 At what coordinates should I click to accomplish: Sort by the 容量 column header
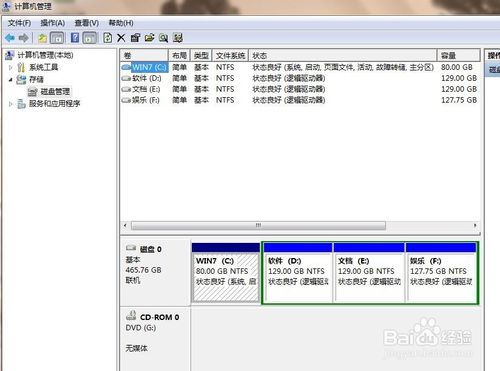[459, 55]
